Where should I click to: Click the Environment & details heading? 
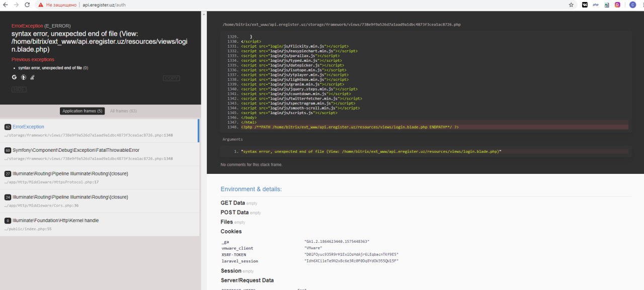click(x=251, y=189)
